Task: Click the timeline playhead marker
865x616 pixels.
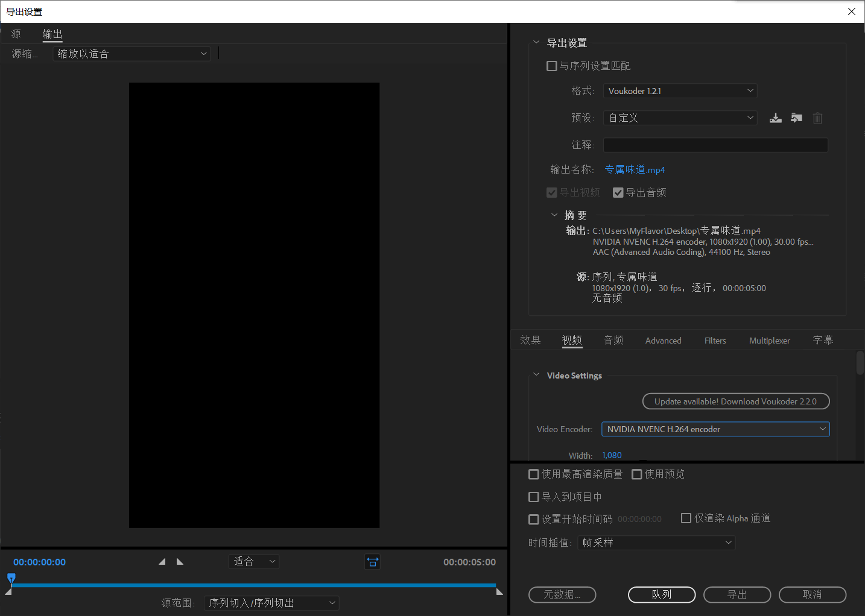Action: 11,577
